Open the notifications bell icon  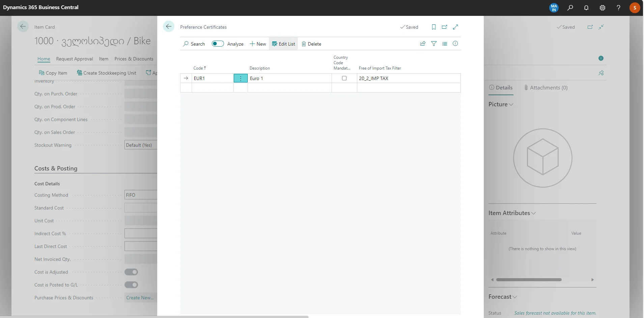point(586,8)
